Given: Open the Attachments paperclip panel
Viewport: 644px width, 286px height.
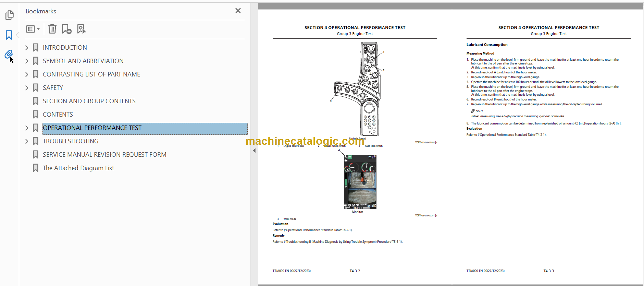Looking at the screenshot, I should click(x=9, y=54).
